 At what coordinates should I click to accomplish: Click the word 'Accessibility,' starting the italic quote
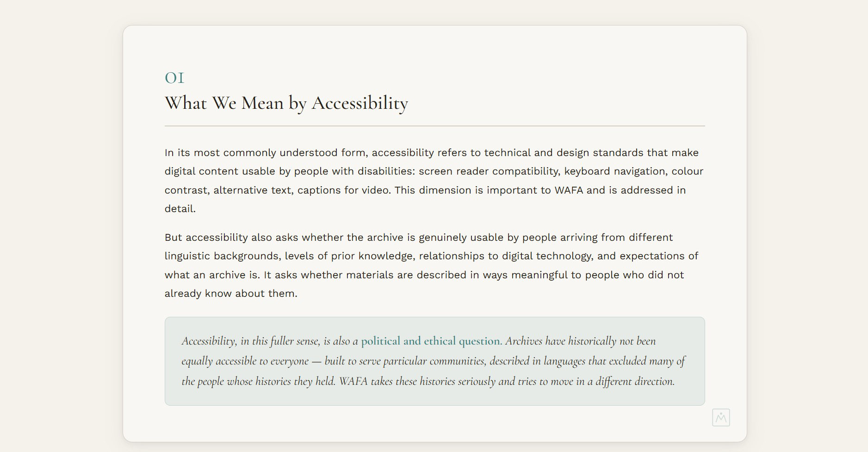coord(209,341)
